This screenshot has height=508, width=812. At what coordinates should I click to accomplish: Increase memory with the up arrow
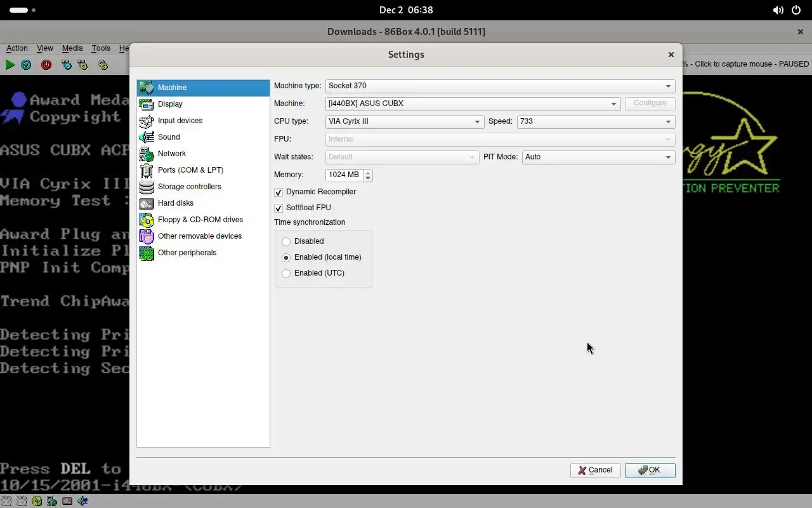tap(368, 171)
